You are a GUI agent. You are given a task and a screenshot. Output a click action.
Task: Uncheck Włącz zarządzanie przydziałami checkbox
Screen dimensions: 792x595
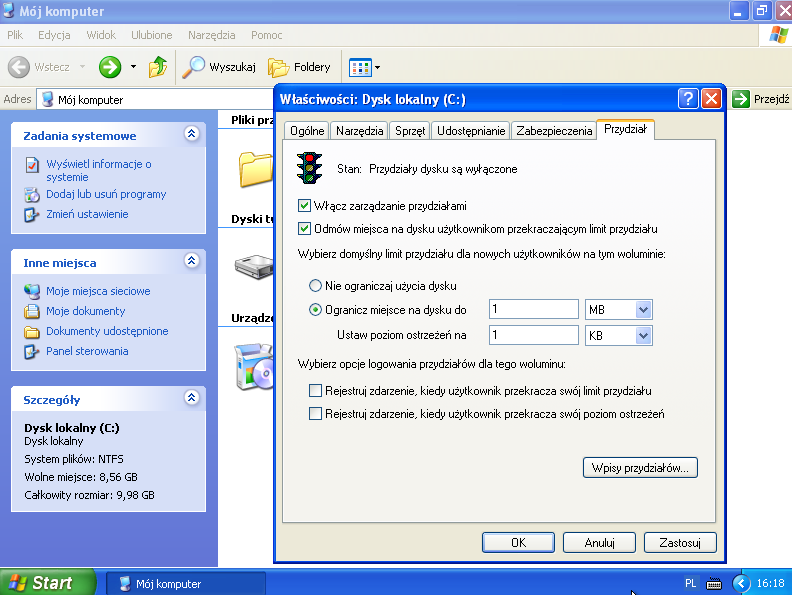tap(305, 205)
